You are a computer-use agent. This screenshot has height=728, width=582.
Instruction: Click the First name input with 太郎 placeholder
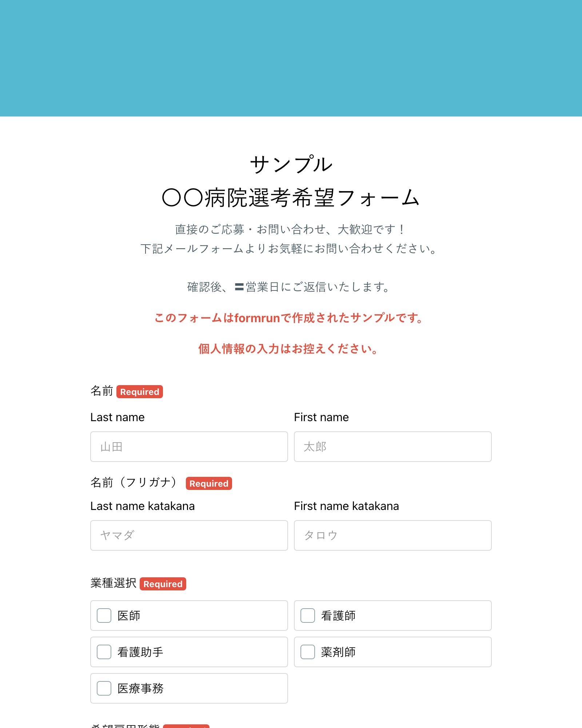click(x=392, y=447)
